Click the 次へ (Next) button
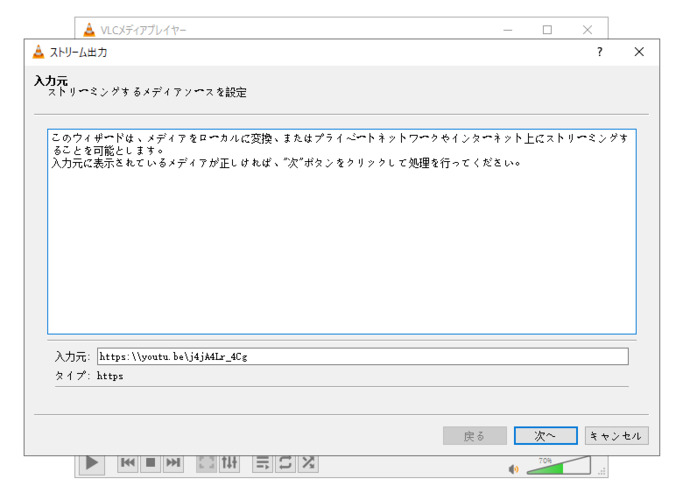The height and width of the screenshot is (500, 697). 545,436
